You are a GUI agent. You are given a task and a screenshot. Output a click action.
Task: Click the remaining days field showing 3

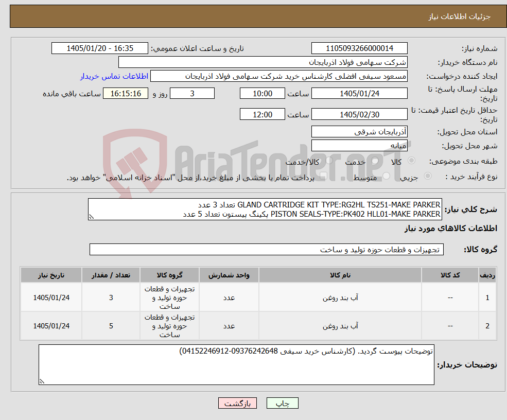(192, 94)
